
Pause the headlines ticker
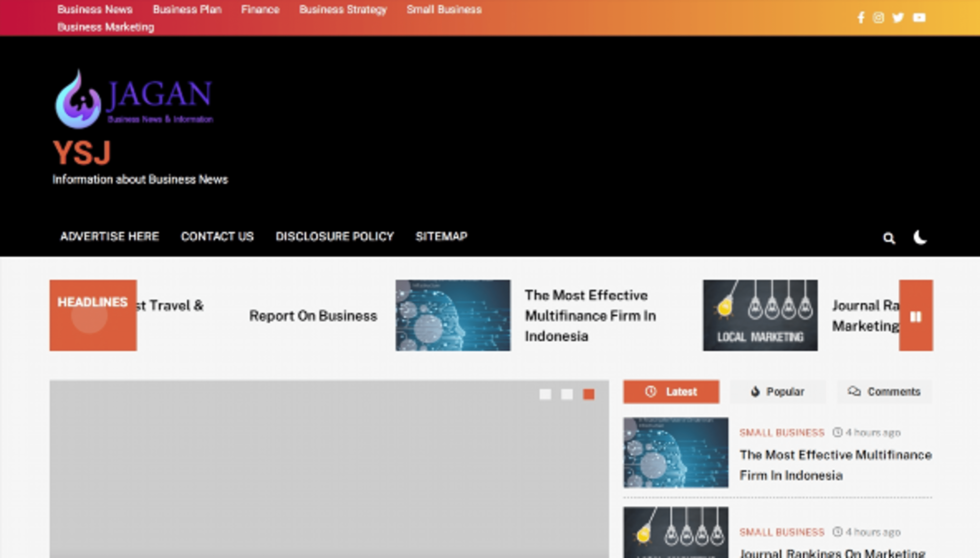(916, 316)
